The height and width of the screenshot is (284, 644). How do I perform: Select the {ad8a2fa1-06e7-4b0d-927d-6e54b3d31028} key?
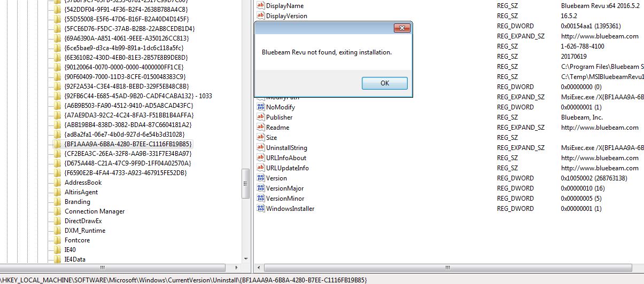point(124,134)
